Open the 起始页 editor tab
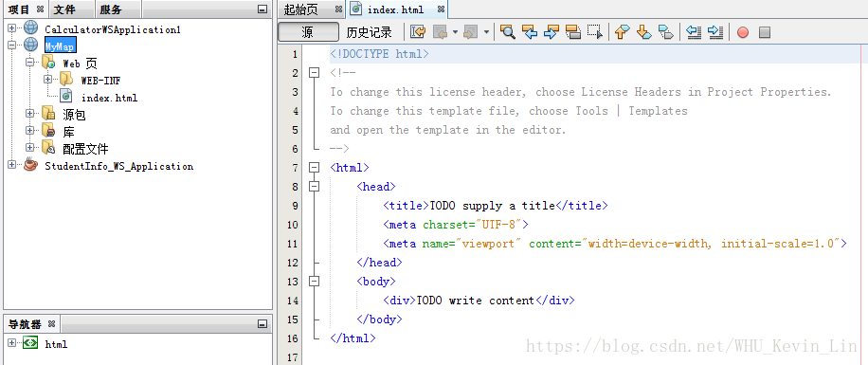This screenshot has width=868, height=365. pyautogui.click(x=301, y=9)
